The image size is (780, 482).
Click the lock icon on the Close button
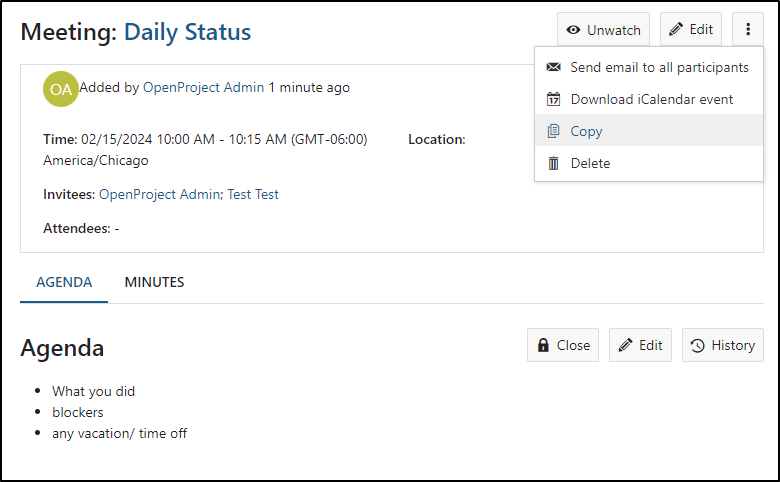[x=543, y=345]
